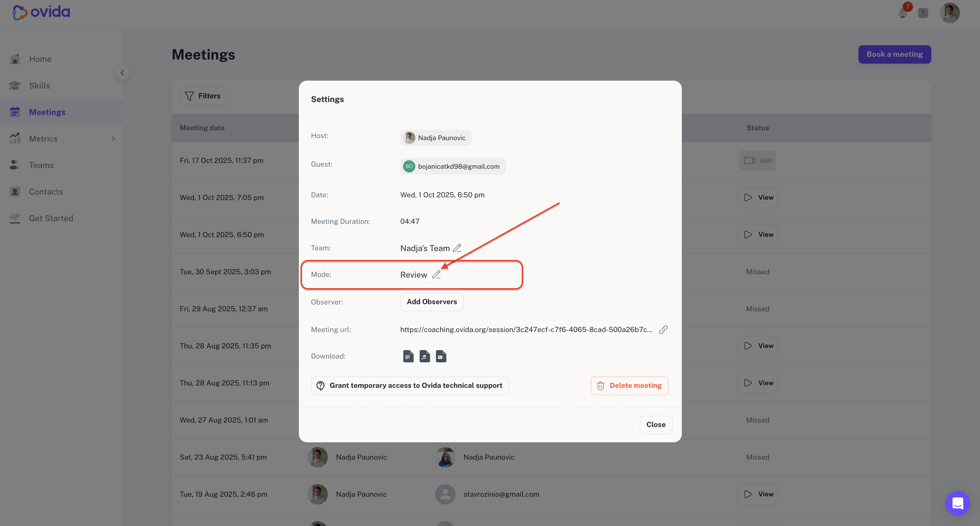Screen dimensions: 980x526
Task: Expand the Metrics submenu arrow
Action: pos(113,139)
